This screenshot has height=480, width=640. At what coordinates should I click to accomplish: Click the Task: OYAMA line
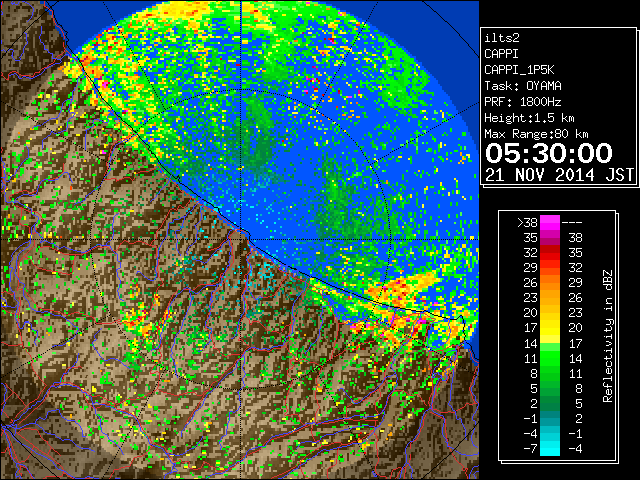[523, 86]
